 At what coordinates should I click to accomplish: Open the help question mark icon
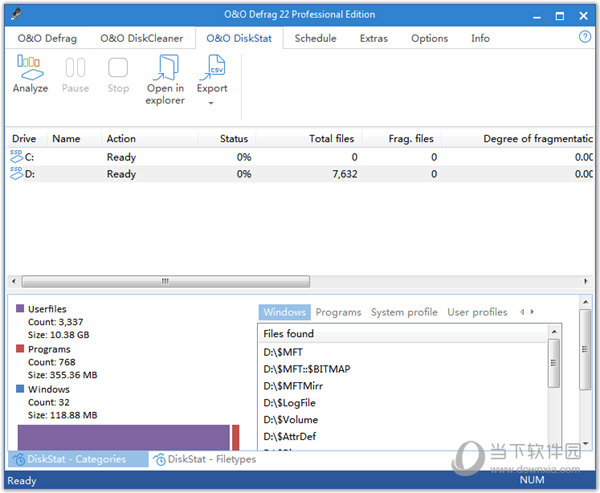[x=584, y=37]
